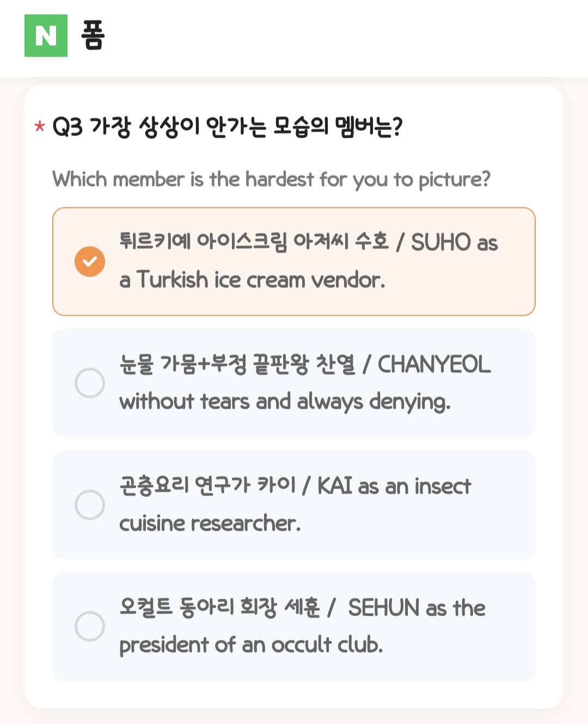The image size is (588, 724).
Task: Click the 'SUHO as' label text
Action: (x=454, y=242)
